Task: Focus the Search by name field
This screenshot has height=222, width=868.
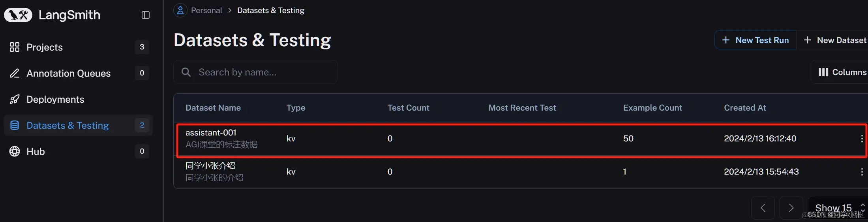Action: click(255, 72)
